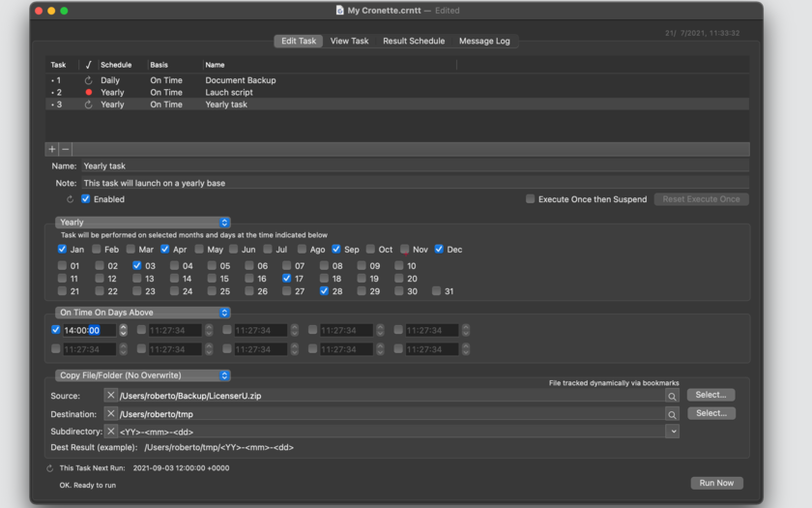This screenshot has width=812, height=508.
Task: Reveal the Destination folder with the magnifier icon
Action: tap(672, 414)
